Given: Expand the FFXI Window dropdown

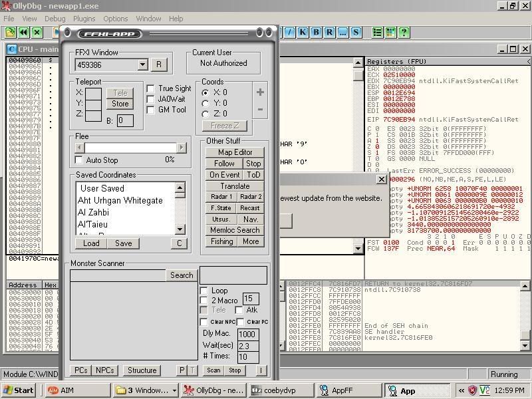Looking at the screenshot, I should coord(142,65).
